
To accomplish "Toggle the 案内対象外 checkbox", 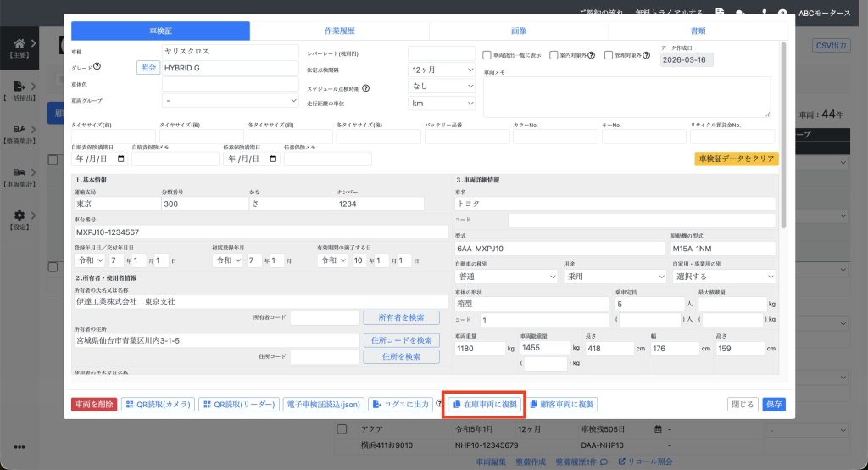I will (554, 55).
